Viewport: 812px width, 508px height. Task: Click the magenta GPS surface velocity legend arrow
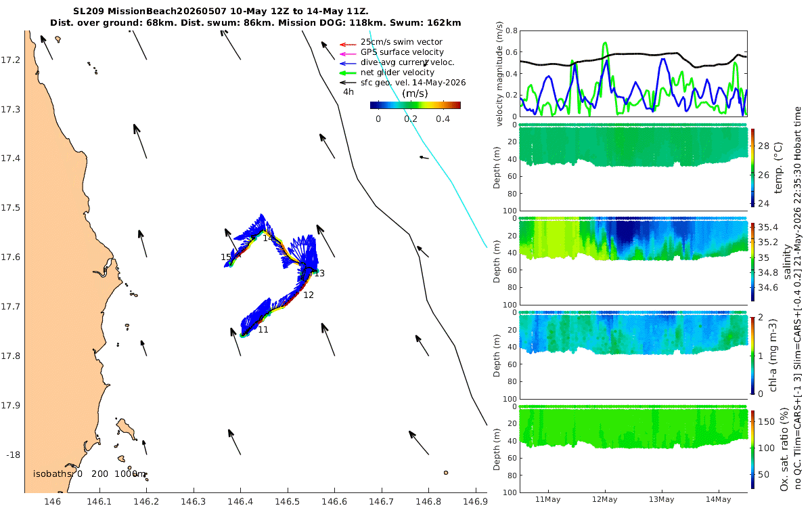pyautogui.click(x=346, y=53)
